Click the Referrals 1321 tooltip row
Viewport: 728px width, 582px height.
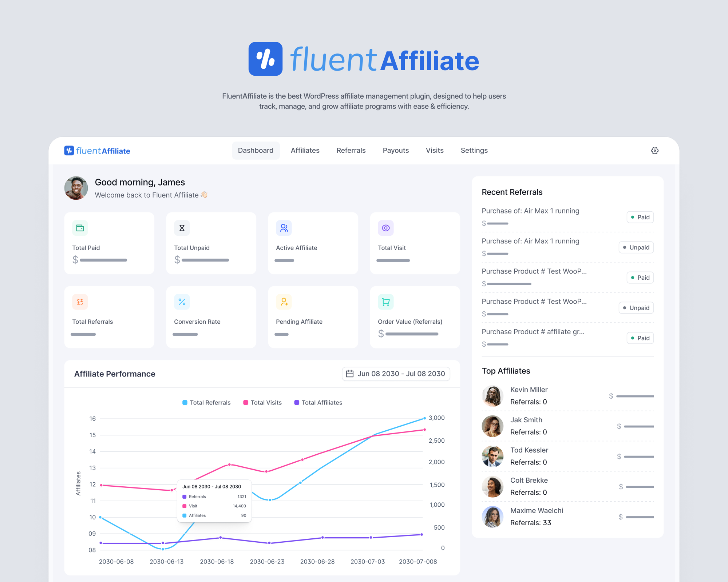(x=214, y=497)
